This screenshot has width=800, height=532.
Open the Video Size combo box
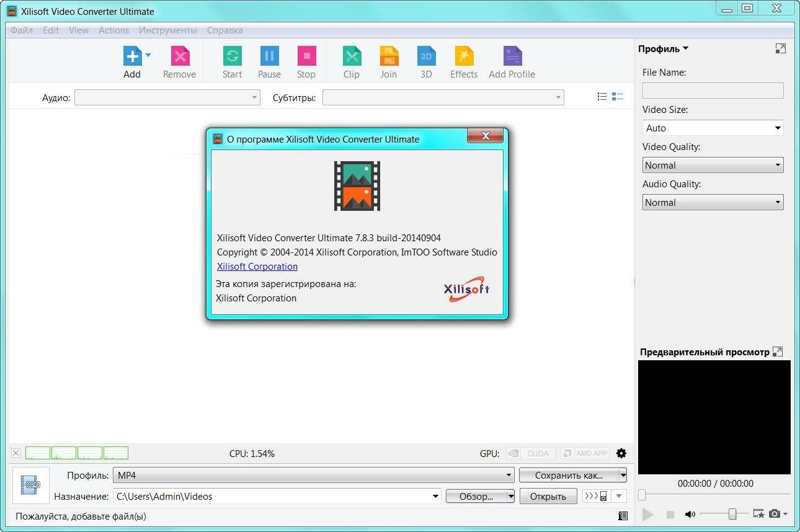point(713,128)
